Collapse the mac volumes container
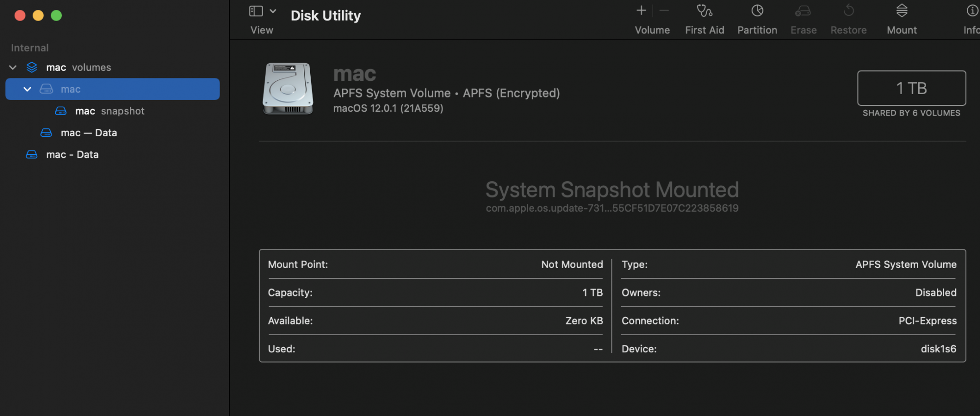Image resolution: width=980 pixels, height=416 pixels. [13, 67]
